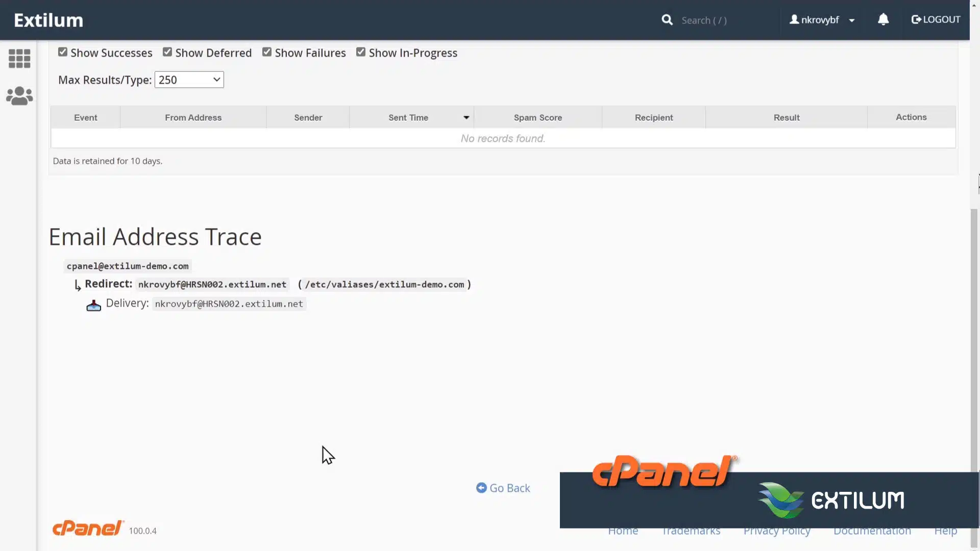Sort by Spam Score column
Image resolution: width=980 pixels, height=551 pixels.
[x=538, y=117]
